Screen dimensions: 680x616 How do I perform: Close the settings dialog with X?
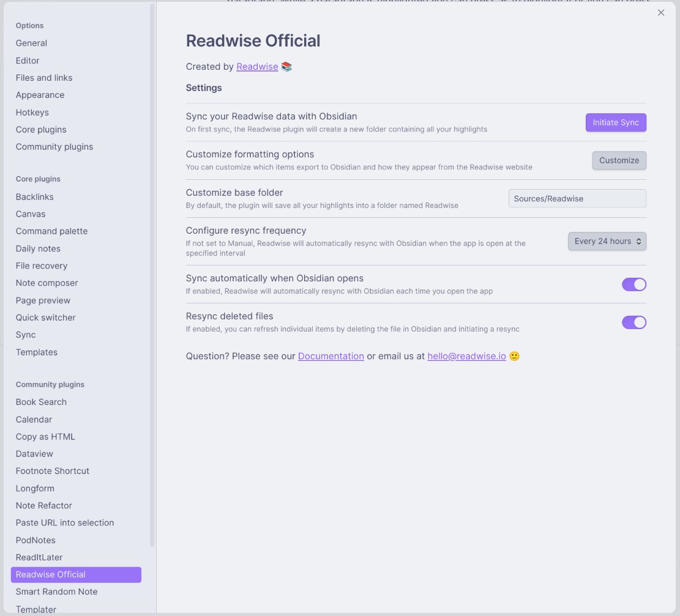661,13
